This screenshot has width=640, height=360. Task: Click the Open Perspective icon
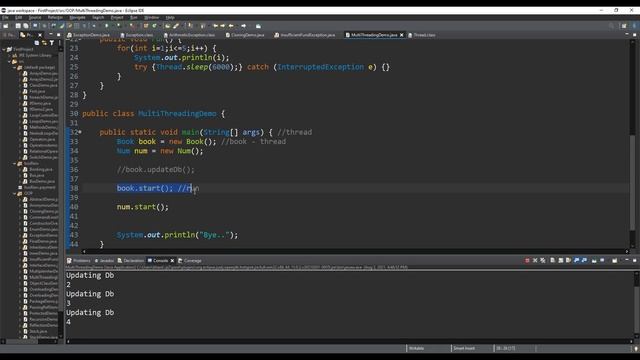[x=624, y=26]
